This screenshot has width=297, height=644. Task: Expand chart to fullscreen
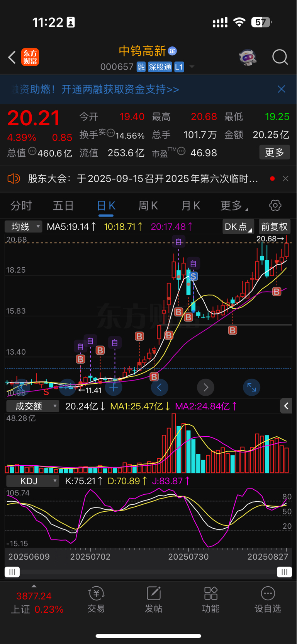click(x=251, y=387)
